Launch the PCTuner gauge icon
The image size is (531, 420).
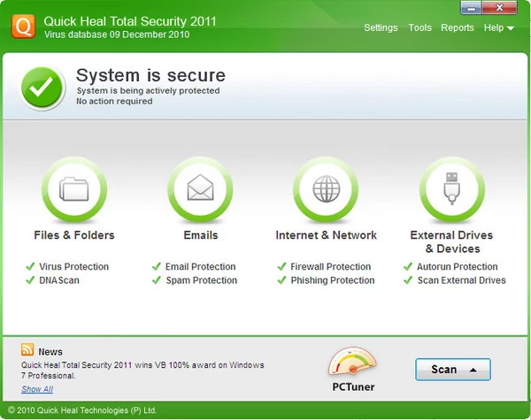pos(352,362)
